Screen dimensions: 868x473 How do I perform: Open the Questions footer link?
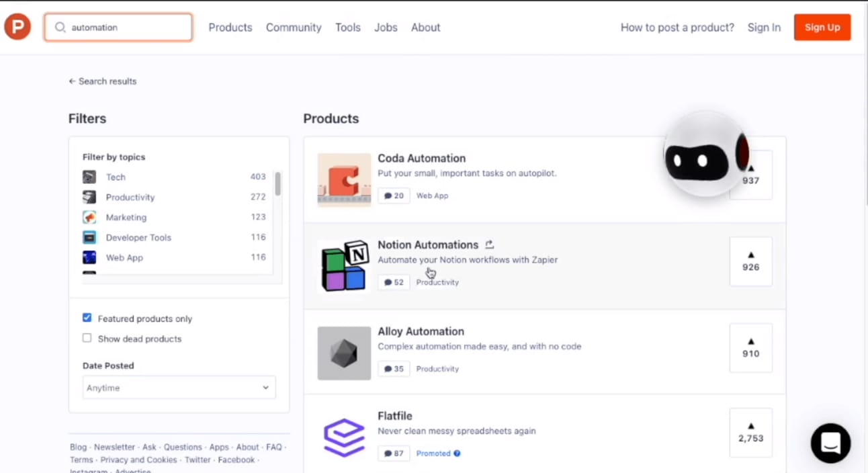click(183, 447)
